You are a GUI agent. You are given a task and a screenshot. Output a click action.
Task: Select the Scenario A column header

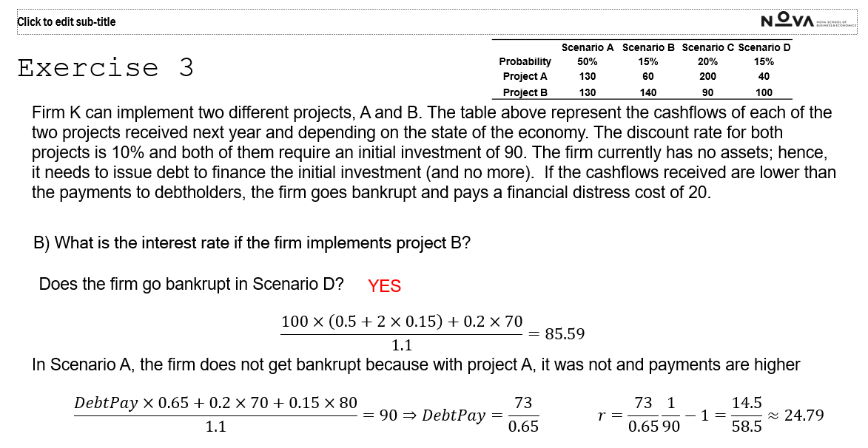coord(588,47)
